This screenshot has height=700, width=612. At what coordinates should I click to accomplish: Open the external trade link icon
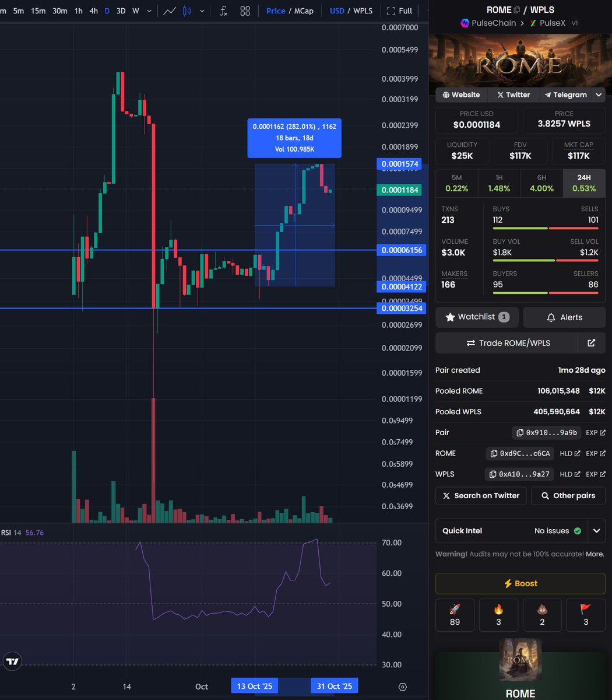[x=591, y=343]
